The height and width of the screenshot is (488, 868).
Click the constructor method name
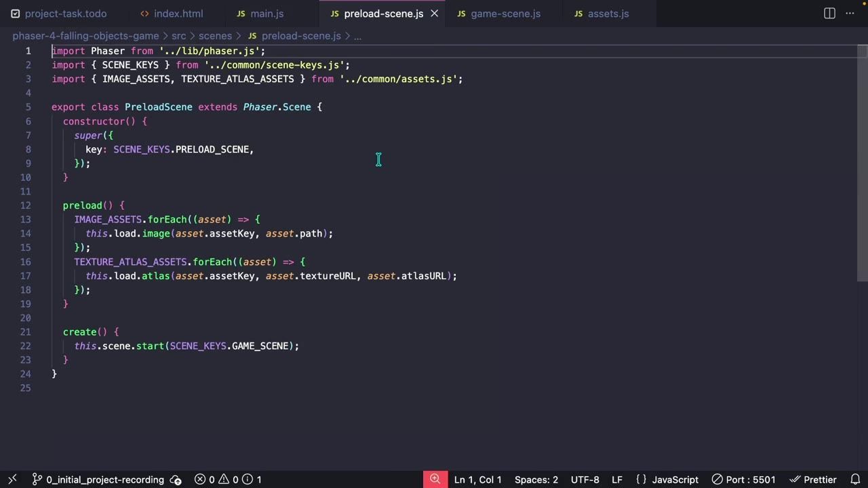[x=94, y=121]
